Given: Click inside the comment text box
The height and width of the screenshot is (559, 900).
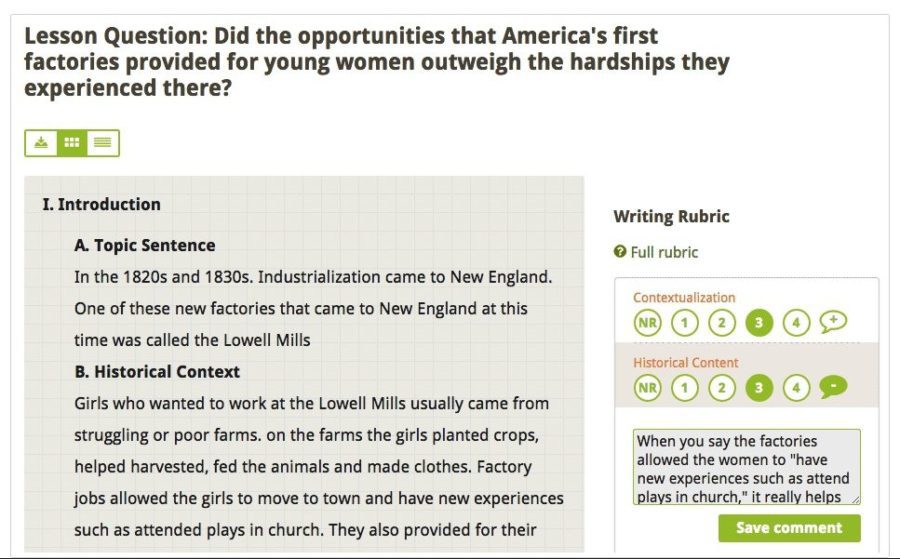Looking at the screenshot, I should tap(747, 467).
